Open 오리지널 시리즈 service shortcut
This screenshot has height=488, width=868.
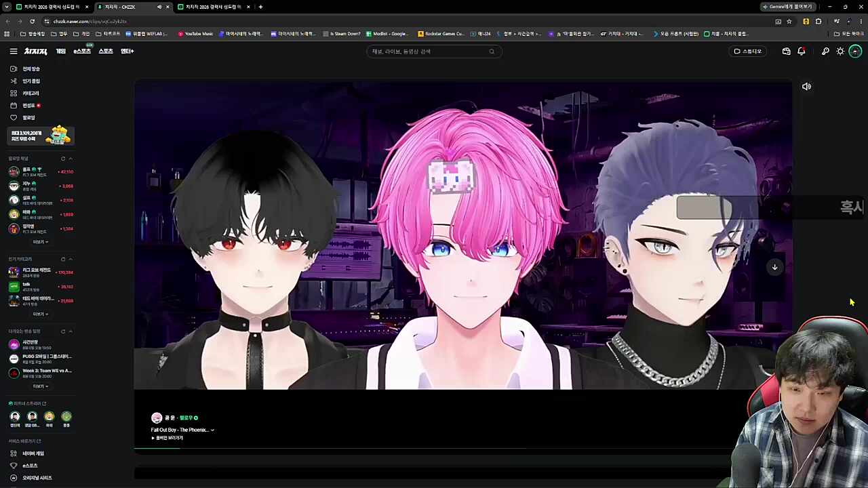pos(31,478)
